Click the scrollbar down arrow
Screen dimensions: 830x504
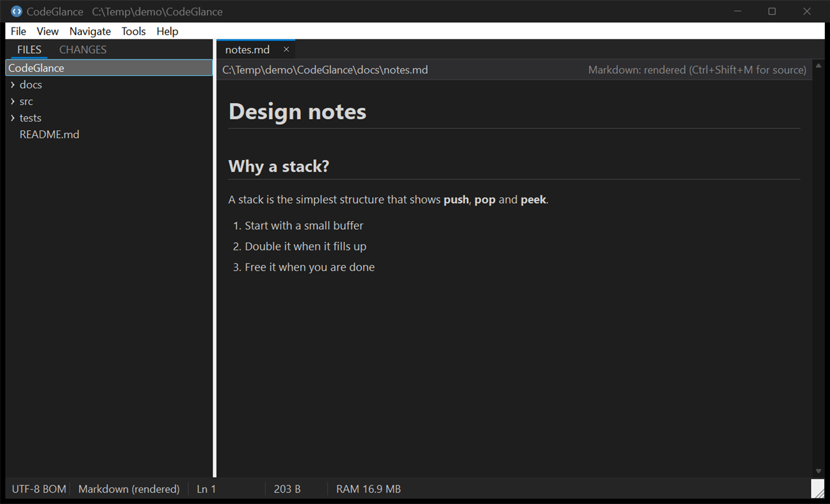pyautogui.click(x=818, y=471)
